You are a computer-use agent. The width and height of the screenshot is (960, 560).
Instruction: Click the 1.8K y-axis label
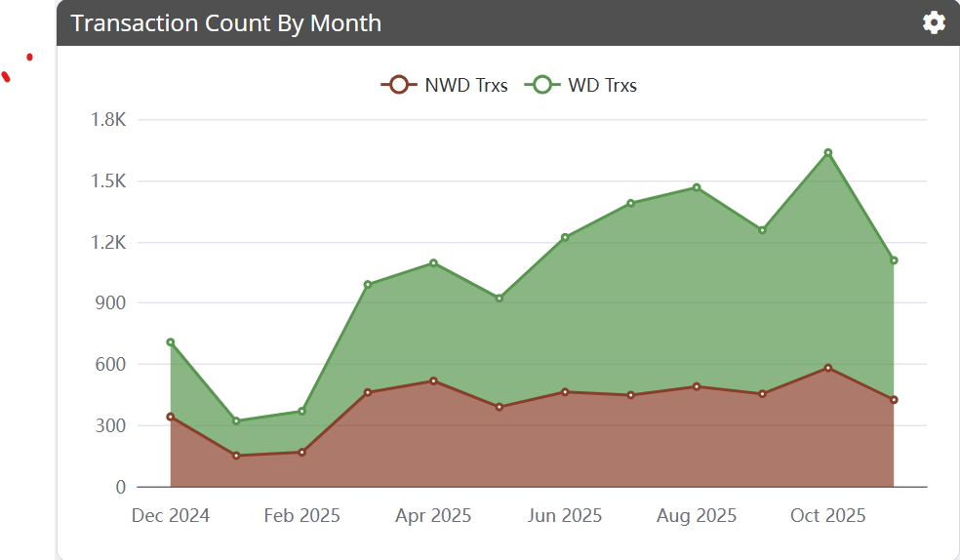(x=108, y=119)
